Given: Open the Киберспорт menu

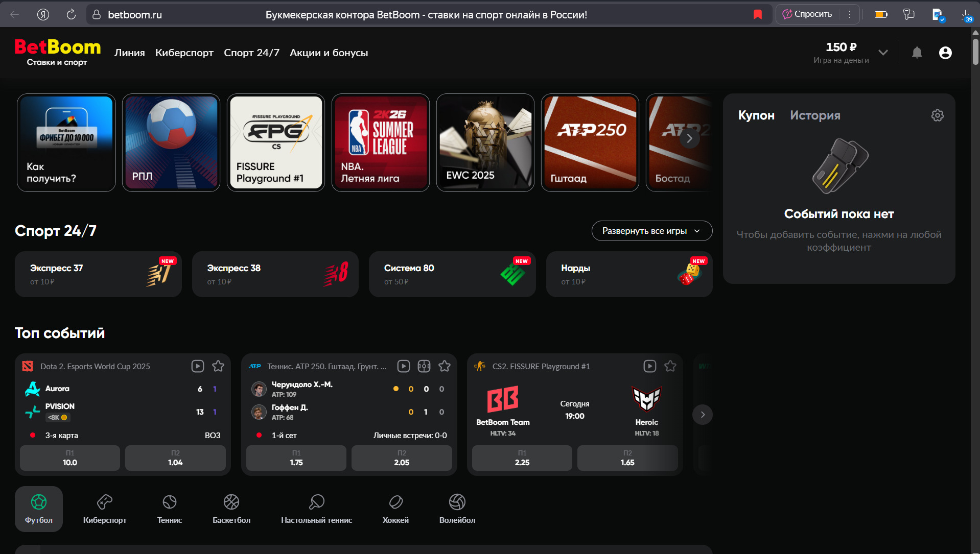Looking at the screenshot, I should [184, 53].
